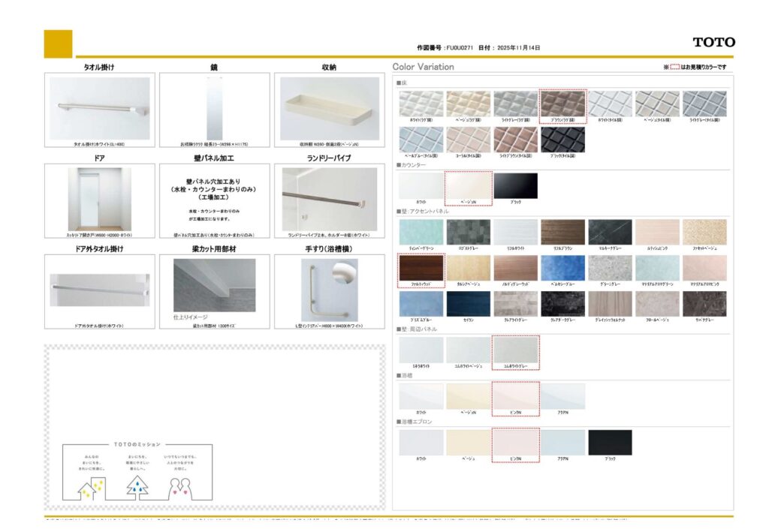
Task: Choose the black bathtub apron swatch
Action: pyautogui.click(x=610, y=442)
